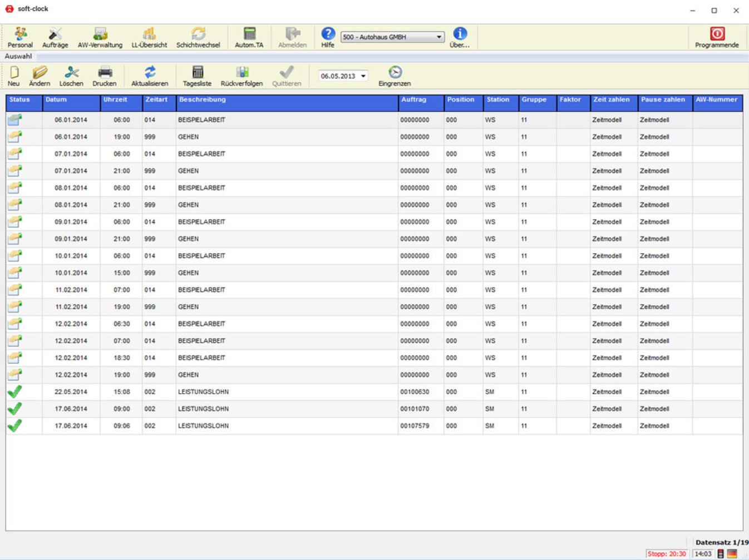Click the 18:30 time cell
This screenshot has height=560, width=749.
coord(122,358)
